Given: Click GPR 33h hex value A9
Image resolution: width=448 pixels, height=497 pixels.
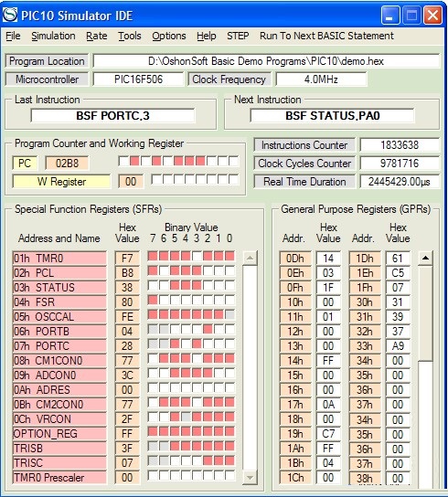Looking at the screenshot, I should coord(398,346).
